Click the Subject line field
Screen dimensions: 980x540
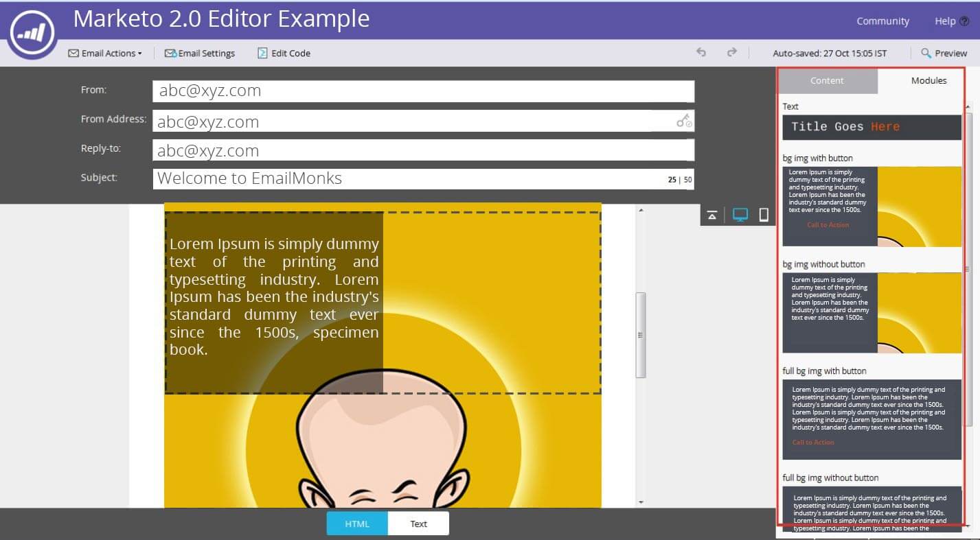[x=423, y=178]
